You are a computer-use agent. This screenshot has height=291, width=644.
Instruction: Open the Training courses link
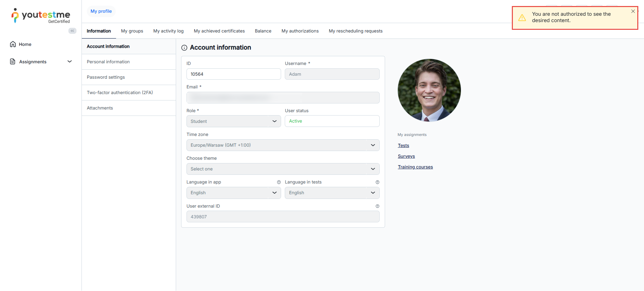(415, 167)
